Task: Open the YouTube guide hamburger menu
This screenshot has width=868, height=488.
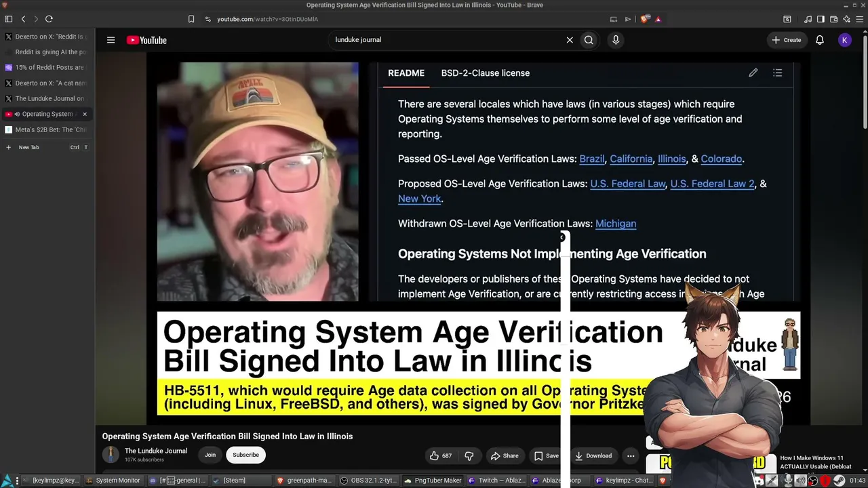Action: pyautogui.click(x=111, y=40)
